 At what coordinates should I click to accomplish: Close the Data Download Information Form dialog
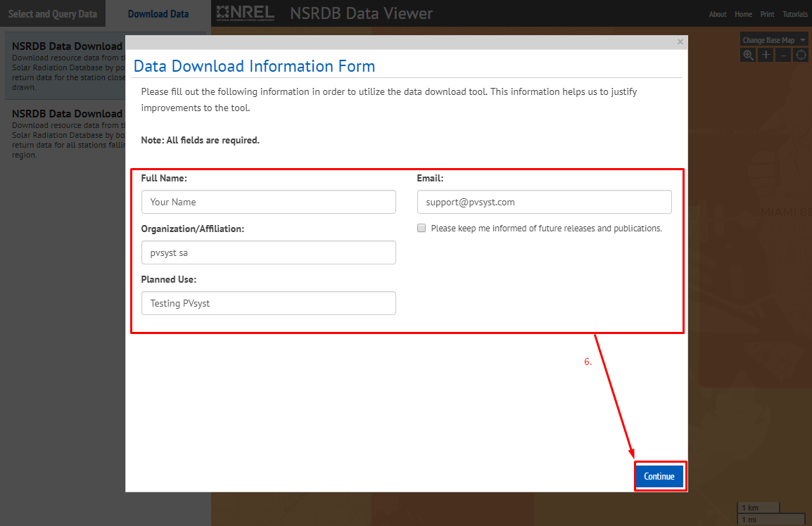click(680, 42)
